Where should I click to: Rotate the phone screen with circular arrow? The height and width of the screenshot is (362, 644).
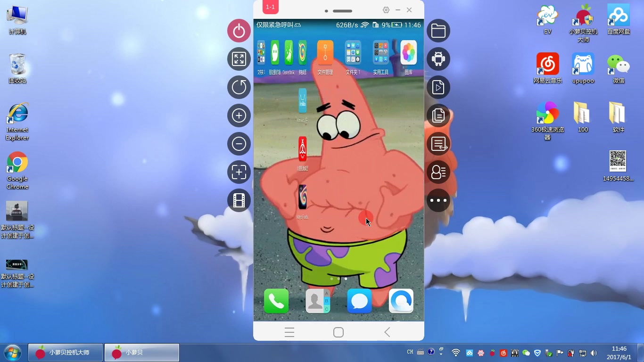click(x=239, y=87)
